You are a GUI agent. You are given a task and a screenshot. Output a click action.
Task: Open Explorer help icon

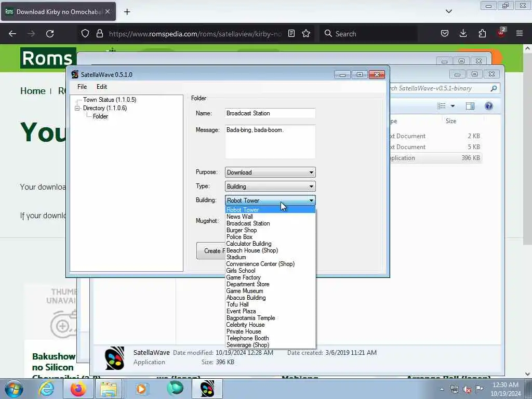pos(488,106)
